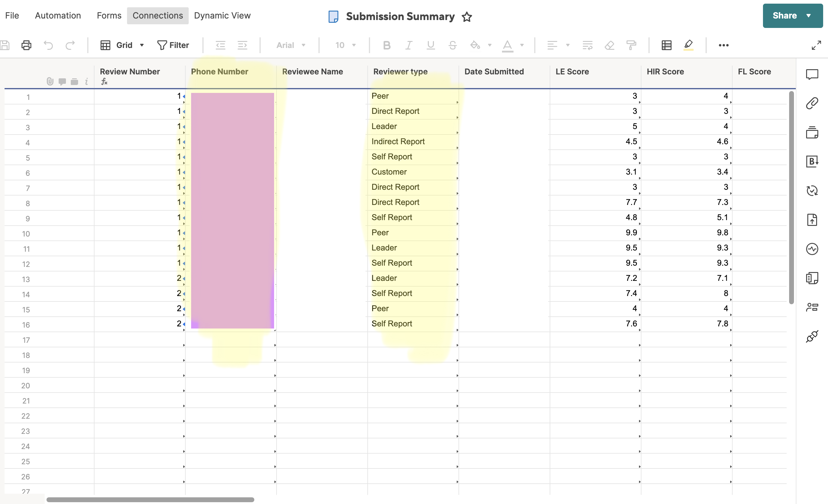
Task: Click the Customer reviewer type cell
Action: pos(413,172)
